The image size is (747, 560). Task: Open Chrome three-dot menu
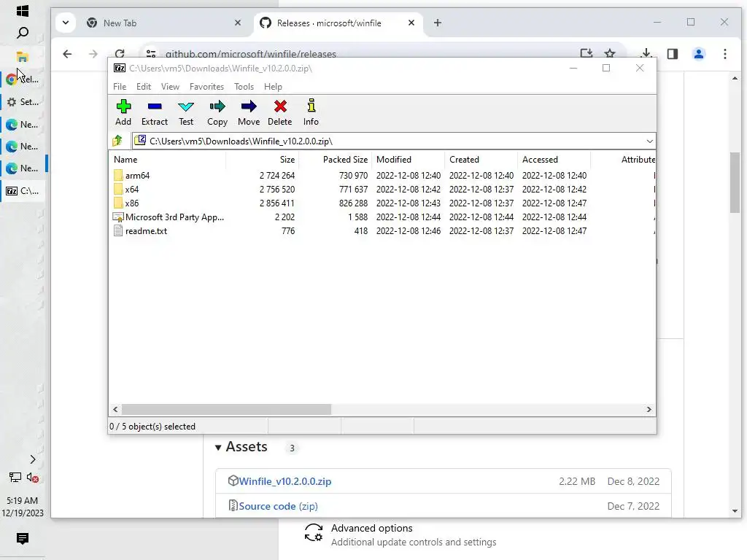tap(725, 54)
